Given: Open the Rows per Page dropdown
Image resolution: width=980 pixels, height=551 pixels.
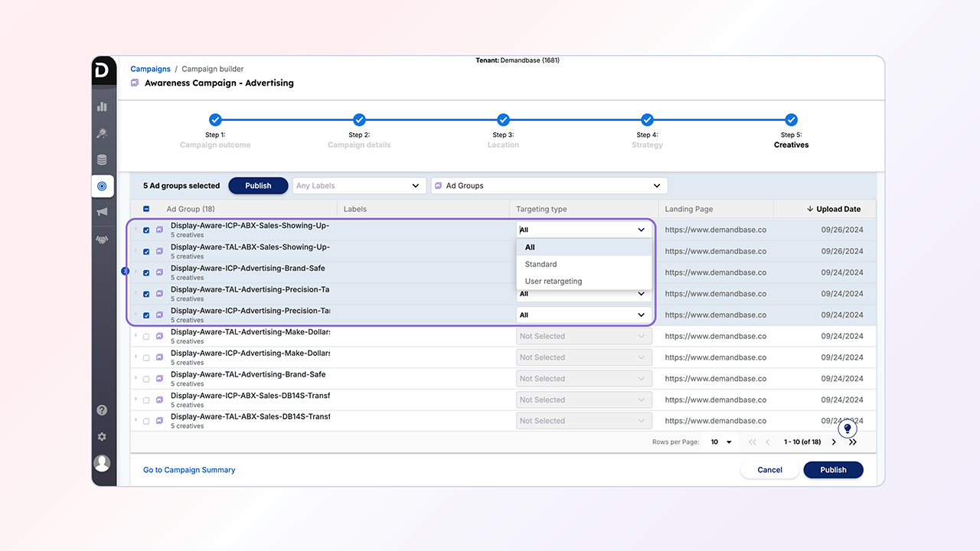Looking at the screenshot, I should [x=721, y=442].
